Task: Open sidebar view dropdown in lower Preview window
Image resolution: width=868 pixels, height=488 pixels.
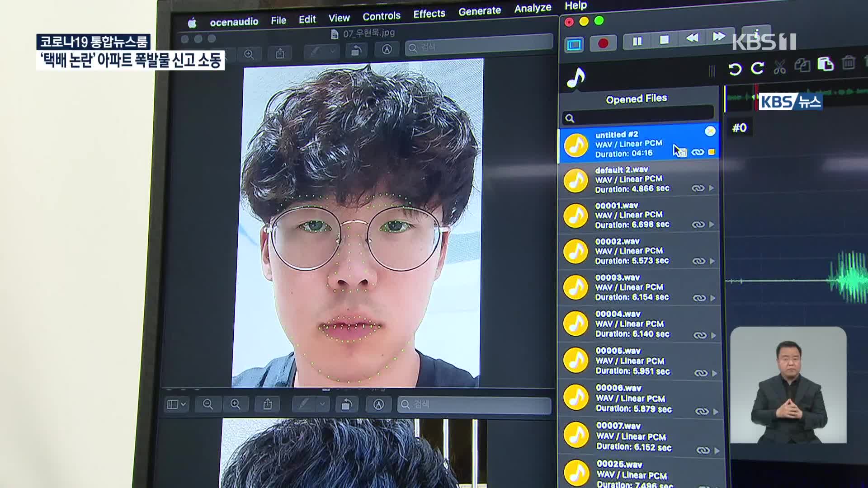Action: tap(176, 404)
